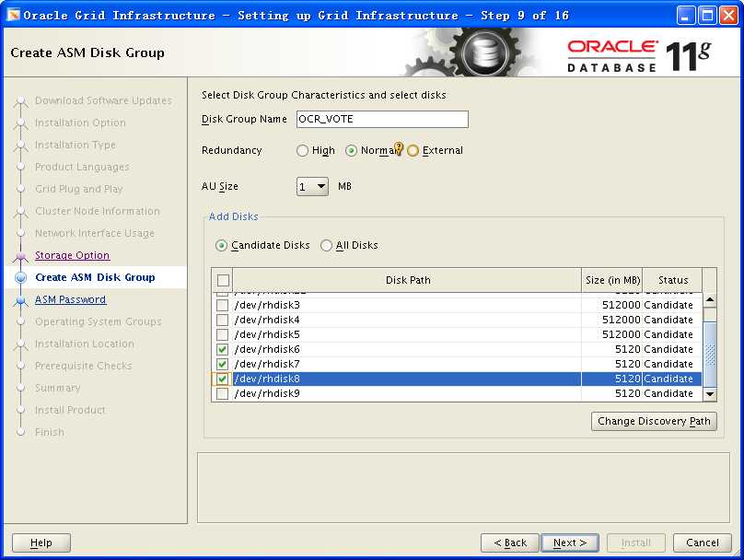Click the Help button
This screenshot has width=744, height=560.
[41, 542]
